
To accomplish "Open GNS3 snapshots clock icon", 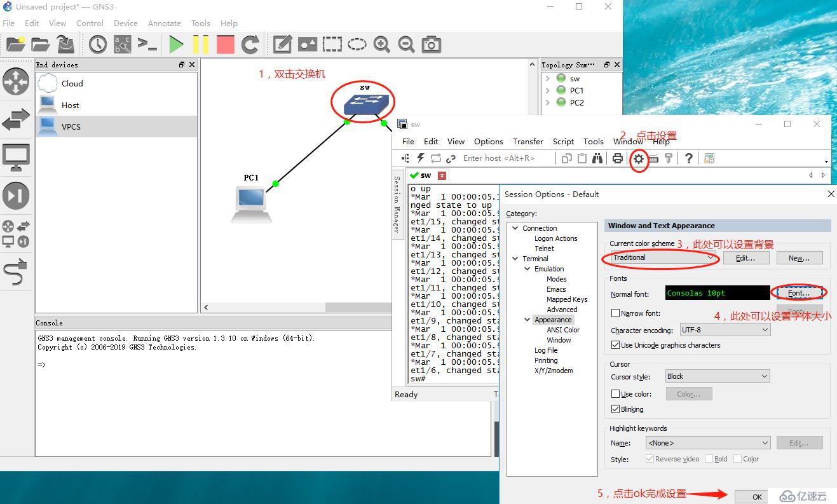I will [x=98, y=44].
